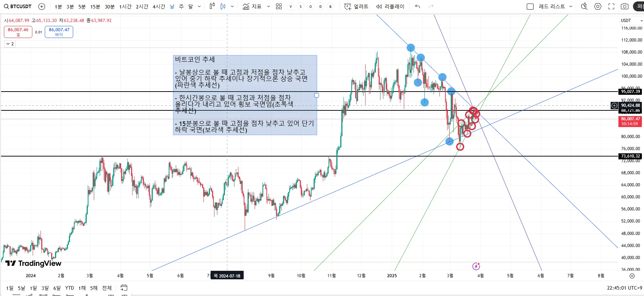Set date range to 3달

[45, 288]
